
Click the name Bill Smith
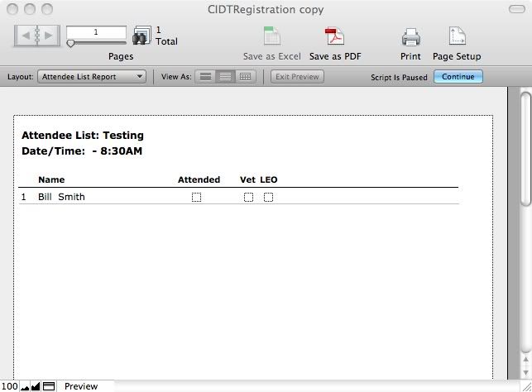click(61, 197)
